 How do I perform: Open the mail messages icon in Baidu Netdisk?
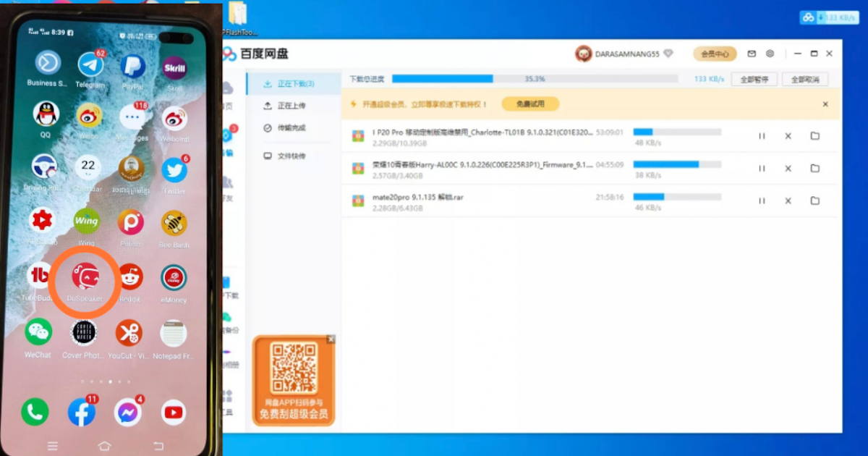pos(752,54)
